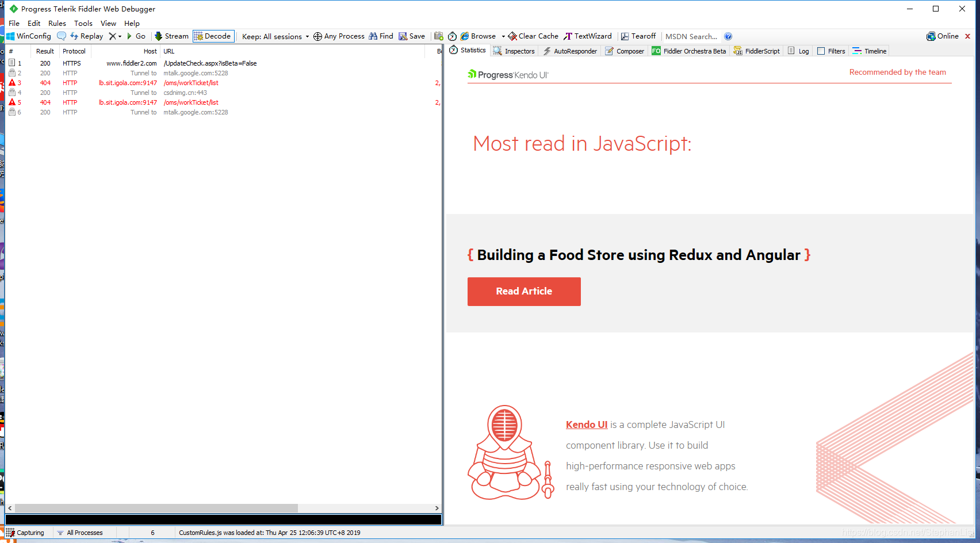This screenshot has width=980, height=543.
Task: Sort sessions by Protocol column
Action: tap(74, 51)
